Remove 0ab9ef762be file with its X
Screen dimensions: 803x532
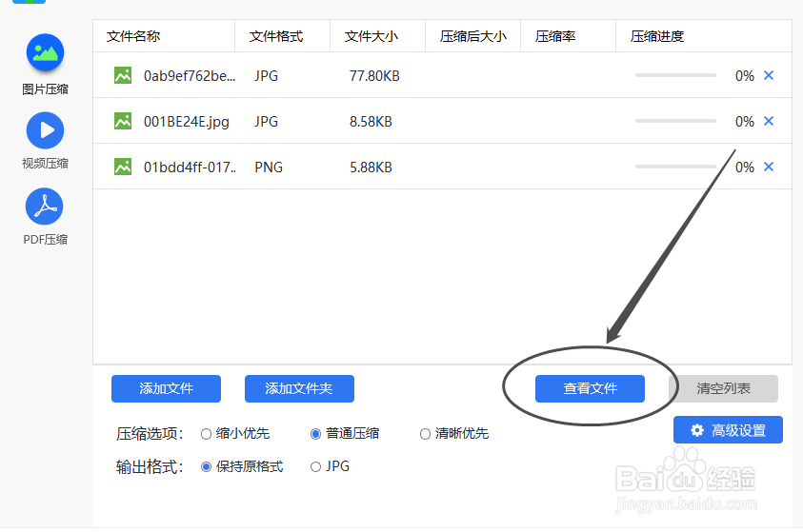pos(769,75)
